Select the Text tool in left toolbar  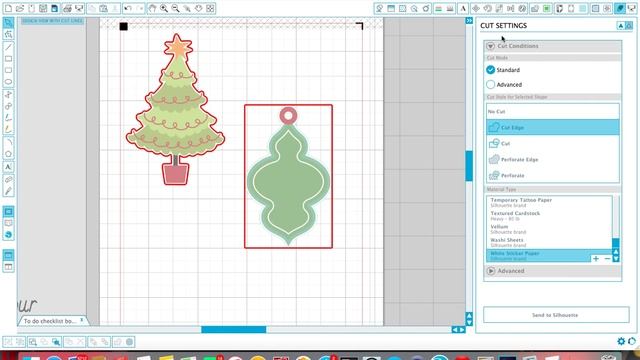(8, 167)
